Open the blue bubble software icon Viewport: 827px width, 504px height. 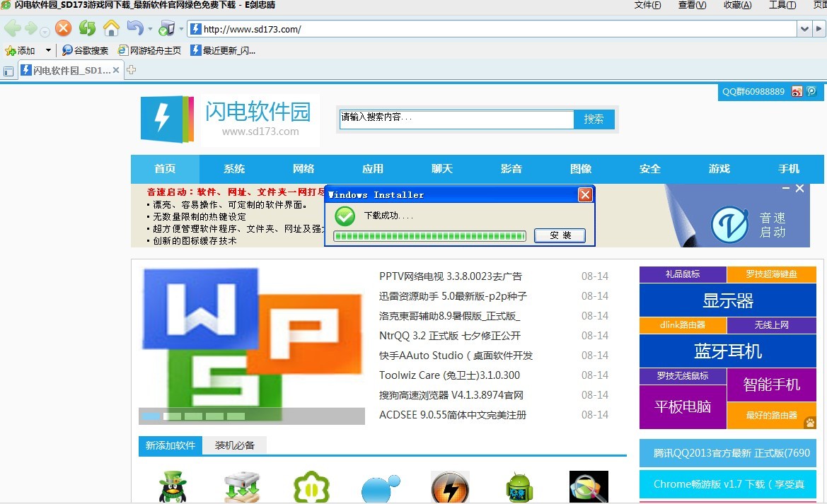(381, 488)
